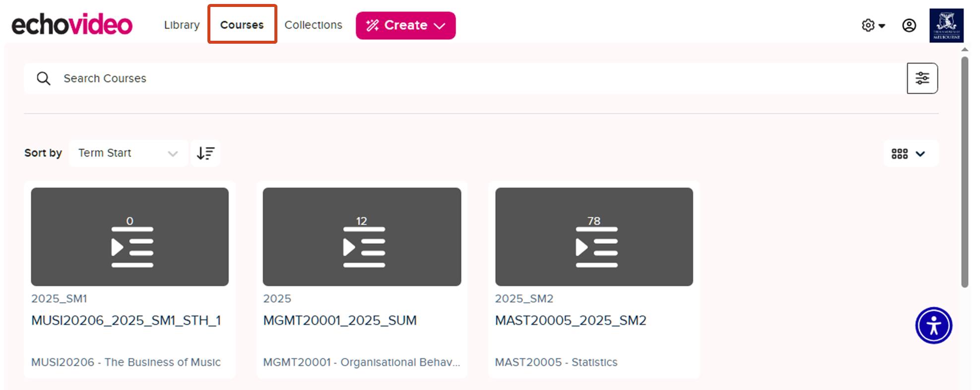Click the University of Melbourne logo
This screenshot has height=390, width=980.
point(946,25)
